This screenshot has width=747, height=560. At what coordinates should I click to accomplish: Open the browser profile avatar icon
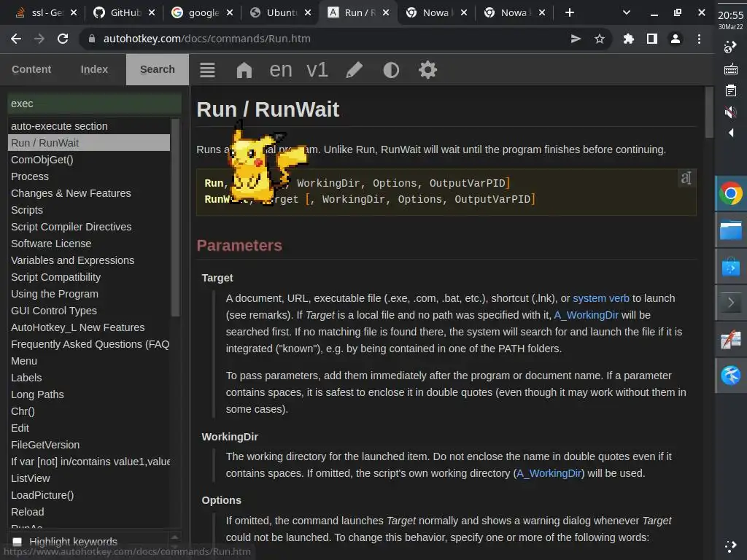(x=675, y=39)
